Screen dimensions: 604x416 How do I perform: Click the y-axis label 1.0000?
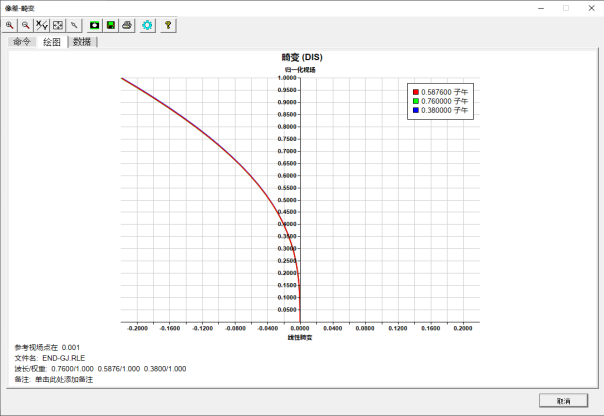287,78
